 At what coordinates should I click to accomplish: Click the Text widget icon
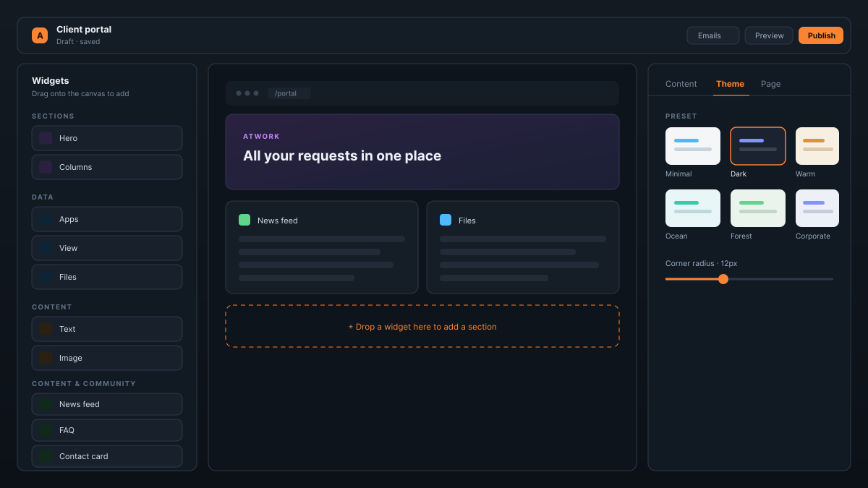[46, 329]
